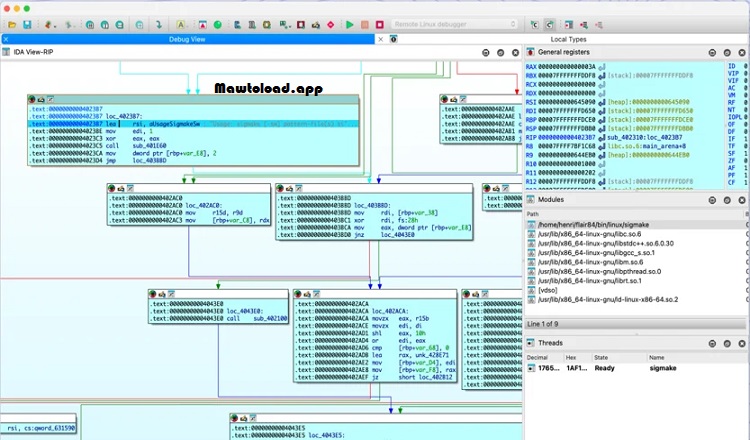The height and width of the screenshot is (440, 750).
Task: Click first round button in IDA View-RIP header
Action: click(x=485, y=53)
